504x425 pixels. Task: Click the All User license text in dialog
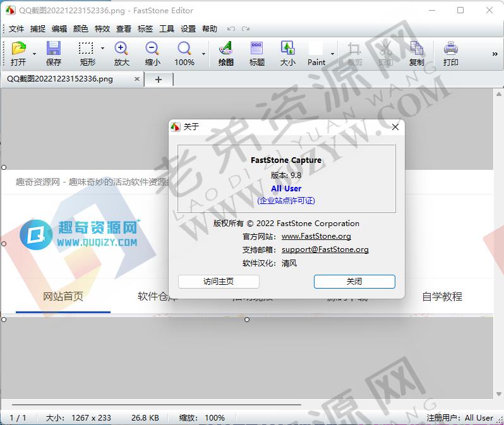286,188
